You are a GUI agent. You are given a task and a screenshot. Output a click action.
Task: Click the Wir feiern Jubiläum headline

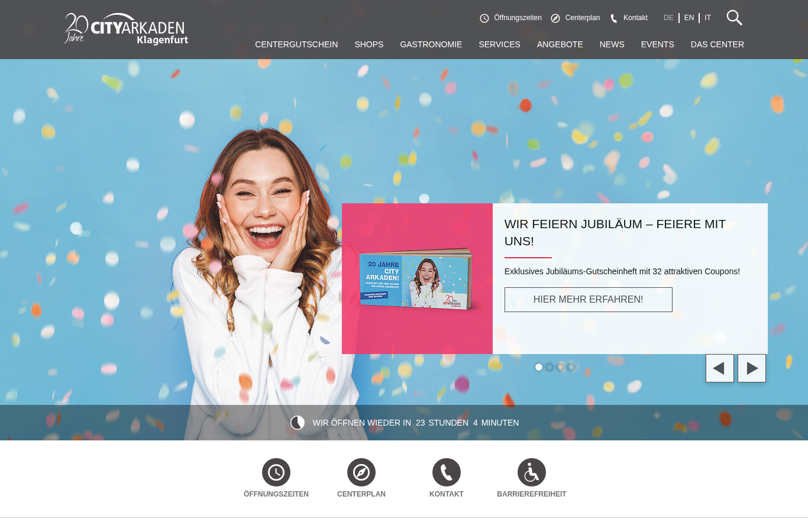coord(615,232)
